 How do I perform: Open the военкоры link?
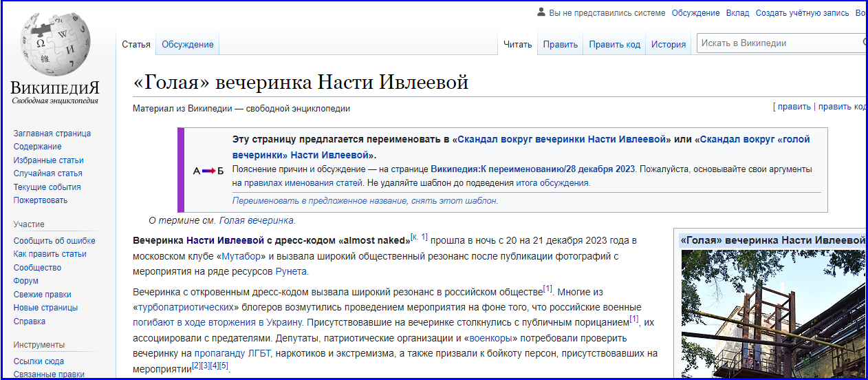coord(490,338)
